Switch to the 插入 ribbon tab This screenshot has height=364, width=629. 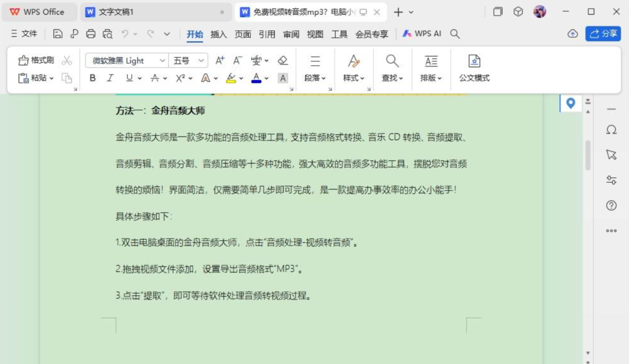point(218,34)
